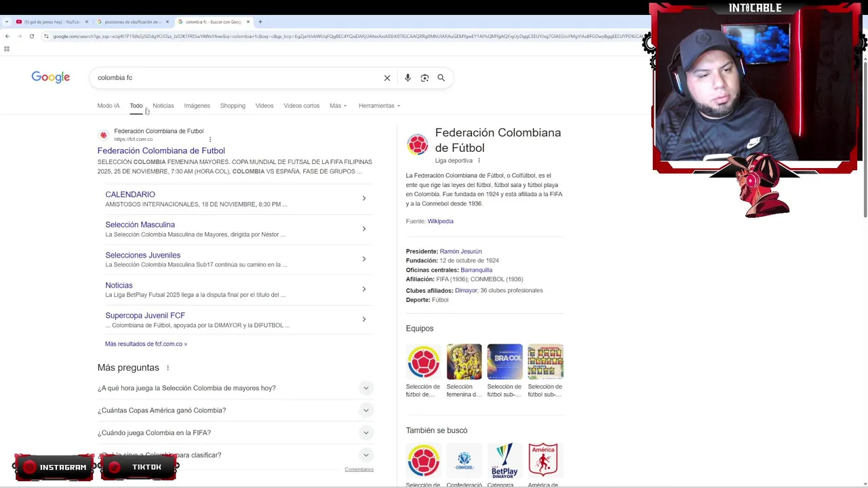This screenshot has width=868, height=488.
Task: Click the Comentarios feedback link
Action: 359,470
